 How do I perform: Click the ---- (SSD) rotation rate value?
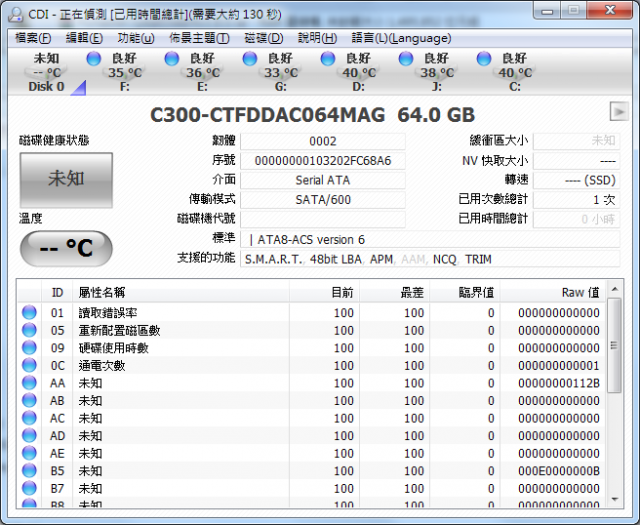point(576,180)
